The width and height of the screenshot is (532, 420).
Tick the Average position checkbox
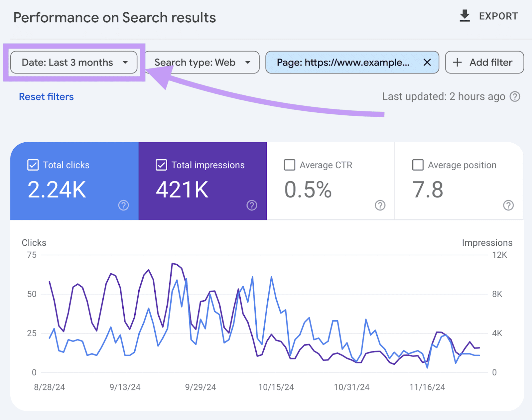tap(418, 165)
